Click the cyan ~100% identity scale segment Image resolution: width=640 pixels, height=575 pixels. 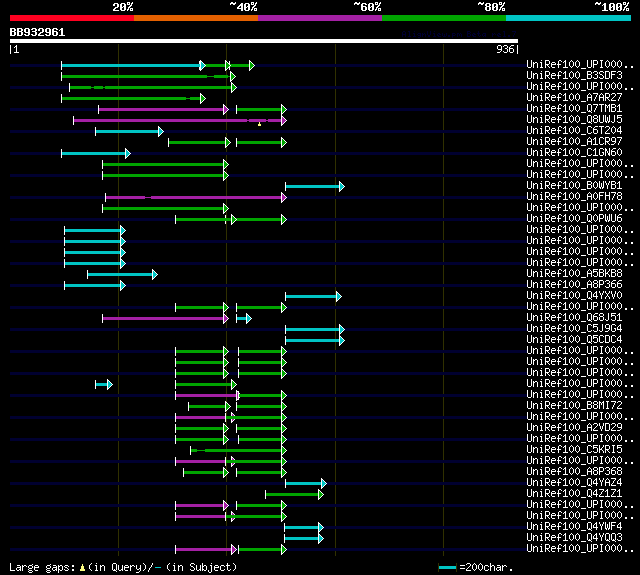tap(569, 18)
